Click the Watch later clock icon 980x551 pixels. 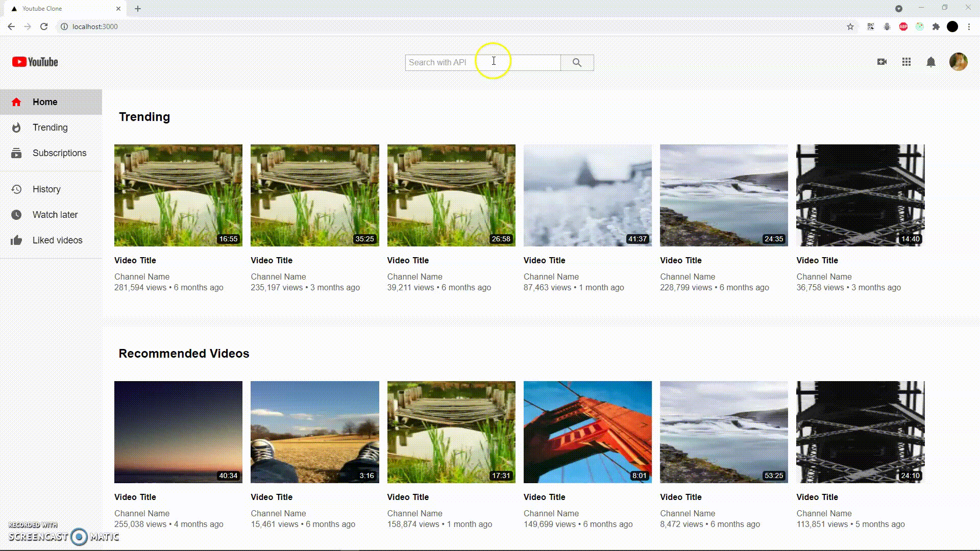click(16, 215)
